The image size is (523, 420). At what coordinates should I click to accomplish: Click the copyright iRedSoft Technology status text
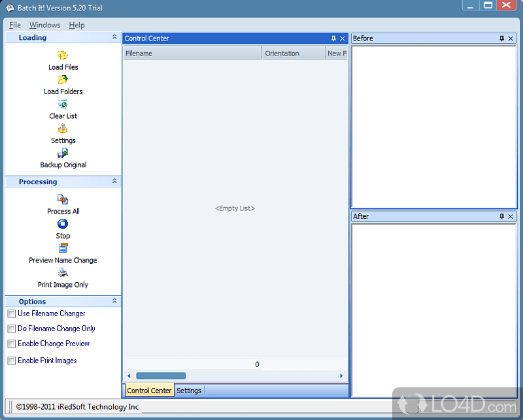(77, 407)
